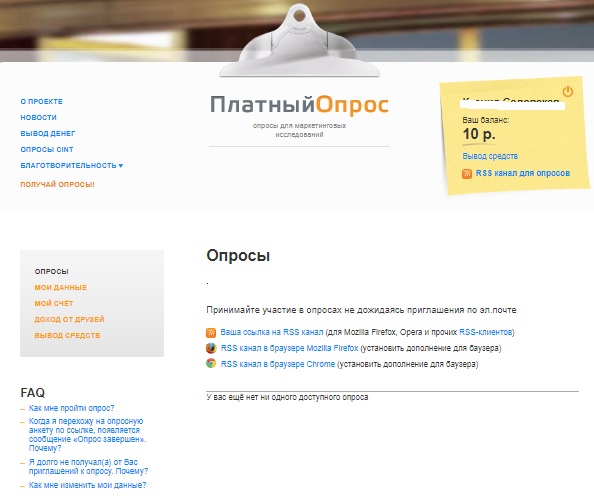Expand the БЛАГОТВОРИТЕЛЬНОСТЬ dropdown menu
The height and width of the screenshot is (504, 594).
[72, 166]
